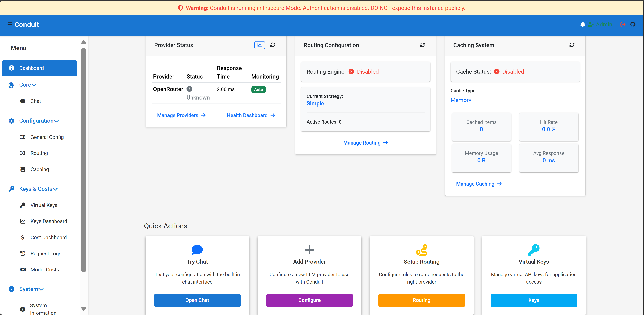Click sidebar scrollbar down arrow

coord(84,309)
